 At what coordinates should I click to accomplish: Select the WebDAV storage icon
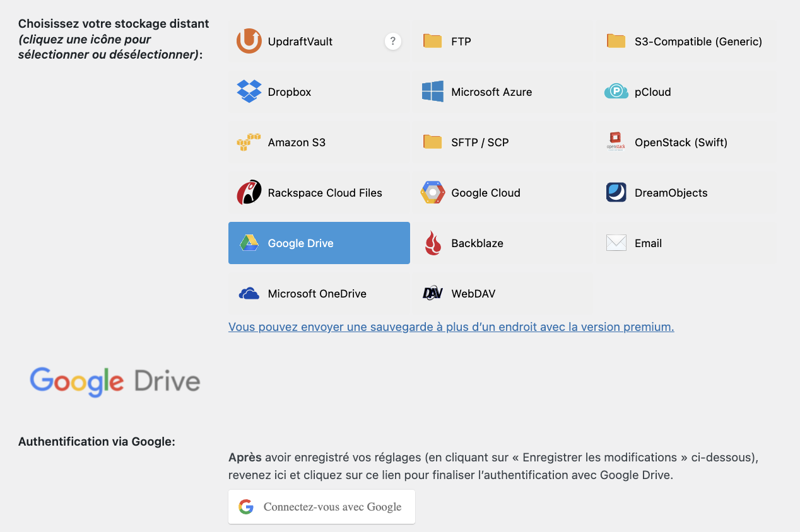[432, 294]
